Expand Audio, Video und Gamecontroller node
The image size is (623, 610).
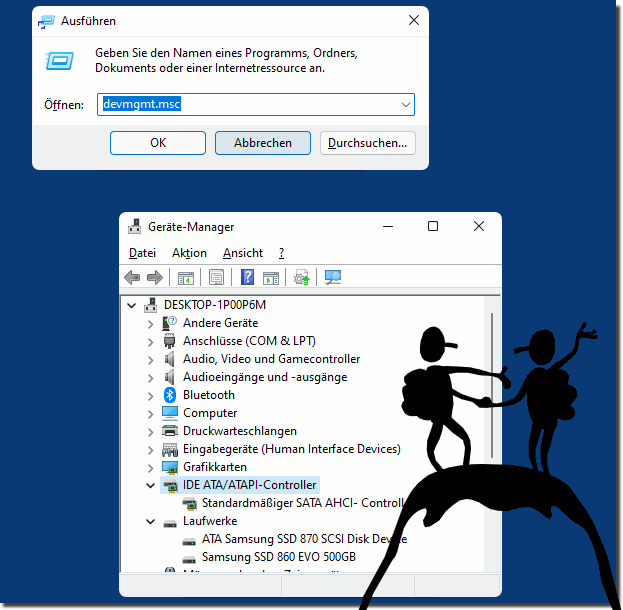pos(150,360)
